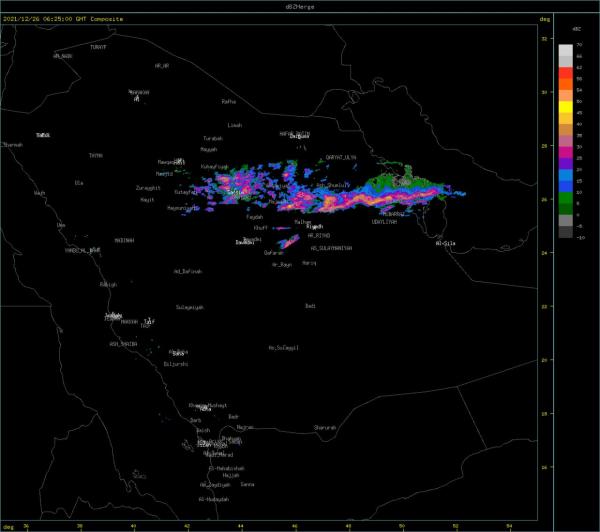Click the TURAYF city label
This screenshot has height=532, width=600.
point(98,47)
